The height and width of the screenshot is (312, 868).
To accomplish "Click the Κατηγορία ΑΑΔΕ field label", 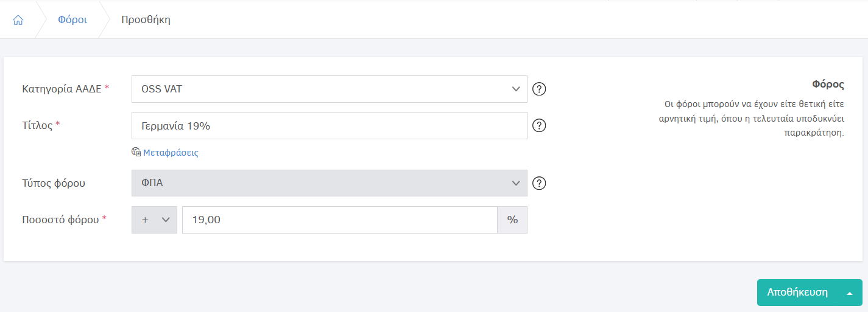I will (x=61, y=89).
